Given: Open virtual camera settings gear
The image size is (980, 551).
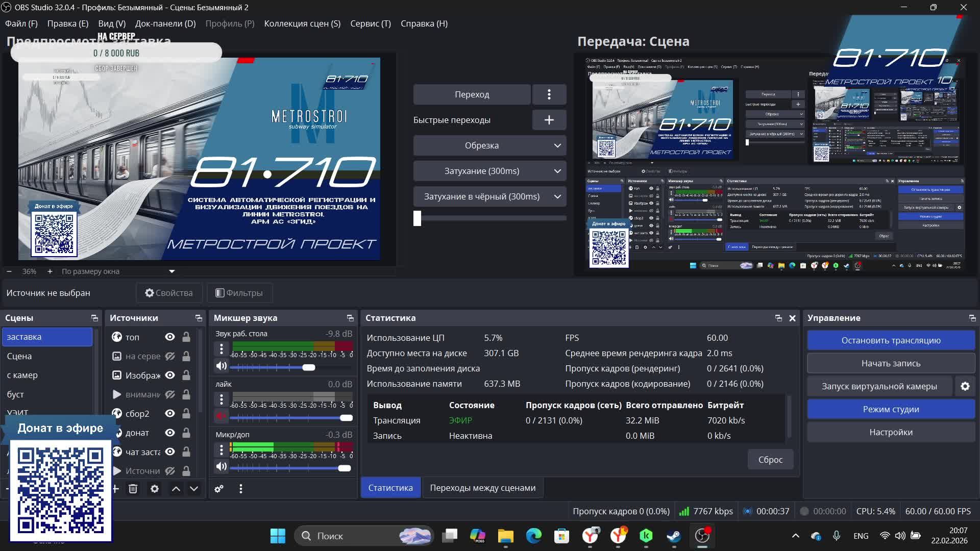Looking at the screenshot, I should click(x=965, y=386).
